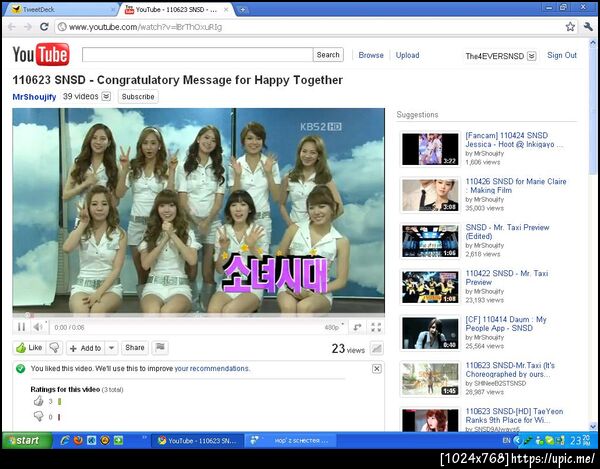This screenshot has width=600, height=469.
Task: Click the EN language indicator in tray
Action: 506,441
